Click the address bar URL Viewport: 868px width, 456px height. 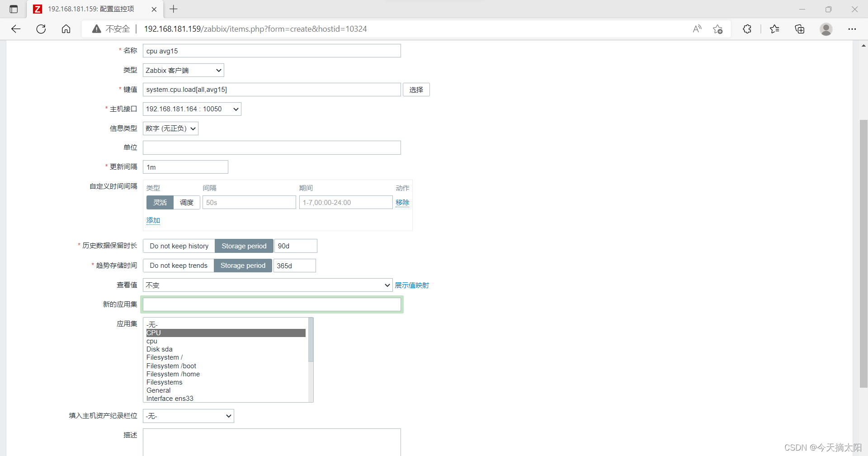tap(255, 29)
